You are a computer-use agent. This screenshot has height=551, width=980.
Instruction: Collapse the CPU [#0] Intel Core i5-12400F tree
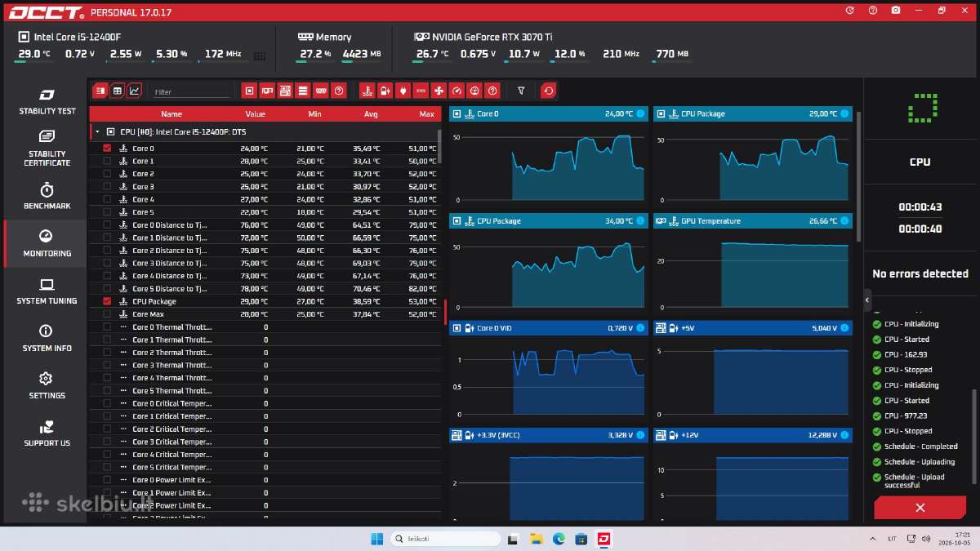tap(97, 131)
